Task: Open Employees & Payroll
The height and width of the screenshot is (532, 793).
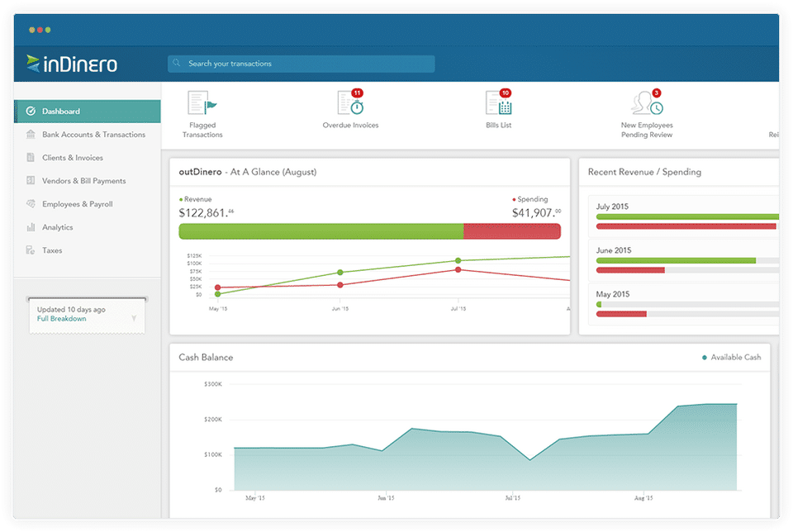Action: [x=78, y=204]
